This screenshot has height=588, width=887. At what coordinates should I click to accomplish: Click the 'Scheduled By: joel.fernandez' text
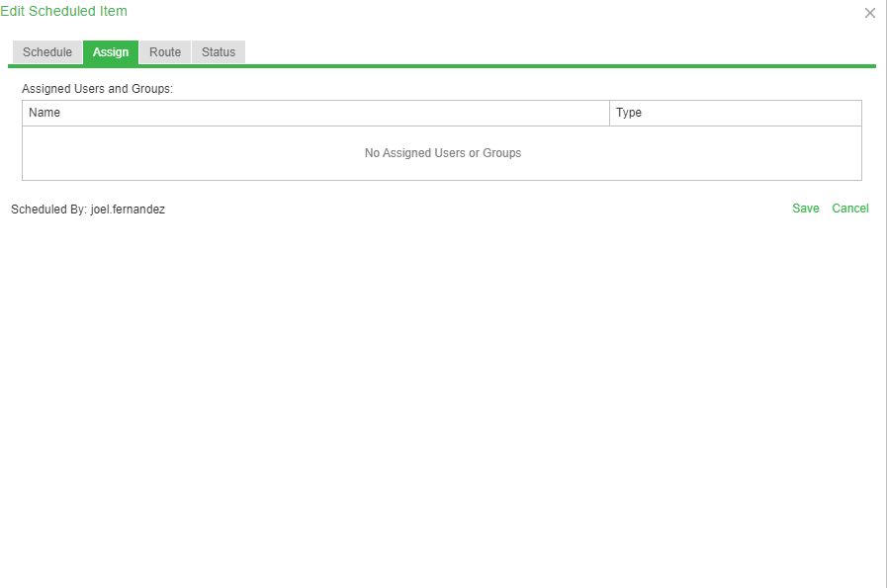pos(88,210)
